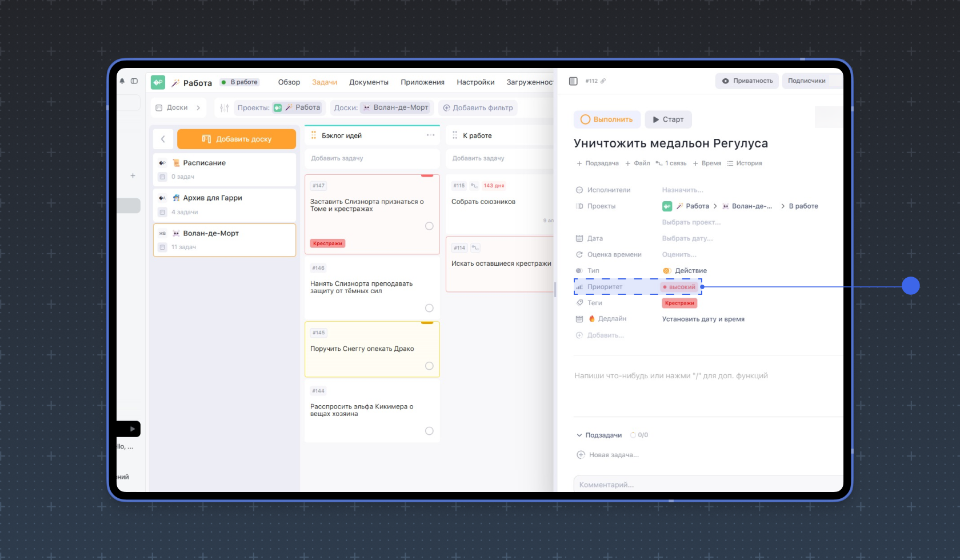This screenshot has width=960, height=560.
Task: Click the copy link icon next to #112
Action: tap(603, 81)
